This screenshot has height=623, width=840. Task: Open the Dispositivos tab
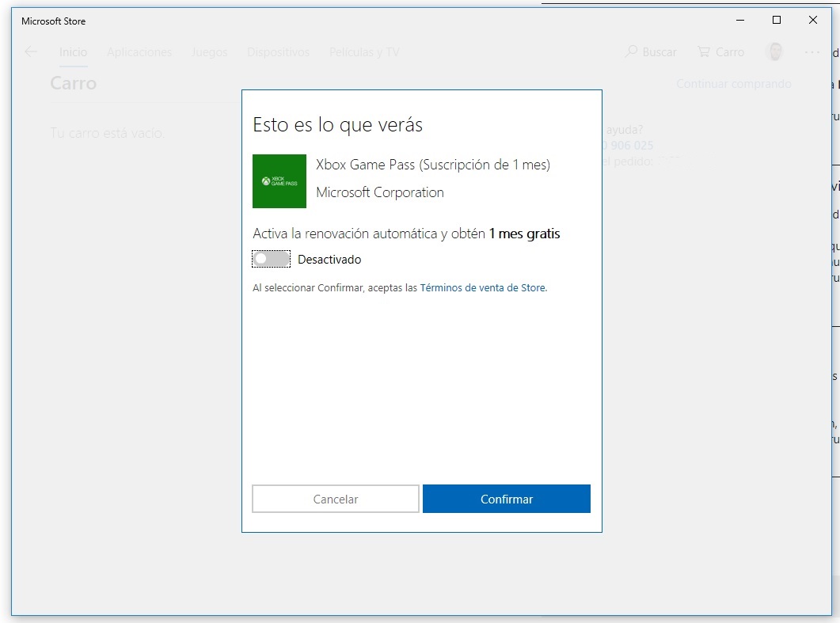pos(278,52)
